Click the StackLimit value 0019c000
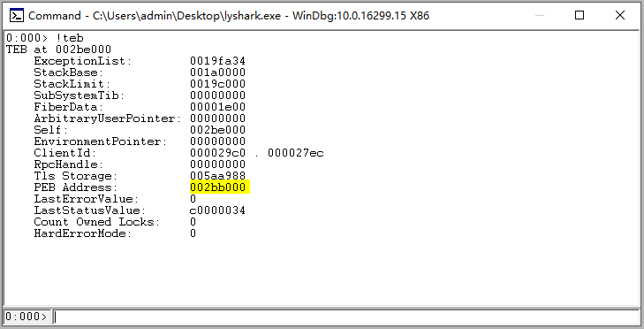Viewport: 644px width, 329px height. 217,84
